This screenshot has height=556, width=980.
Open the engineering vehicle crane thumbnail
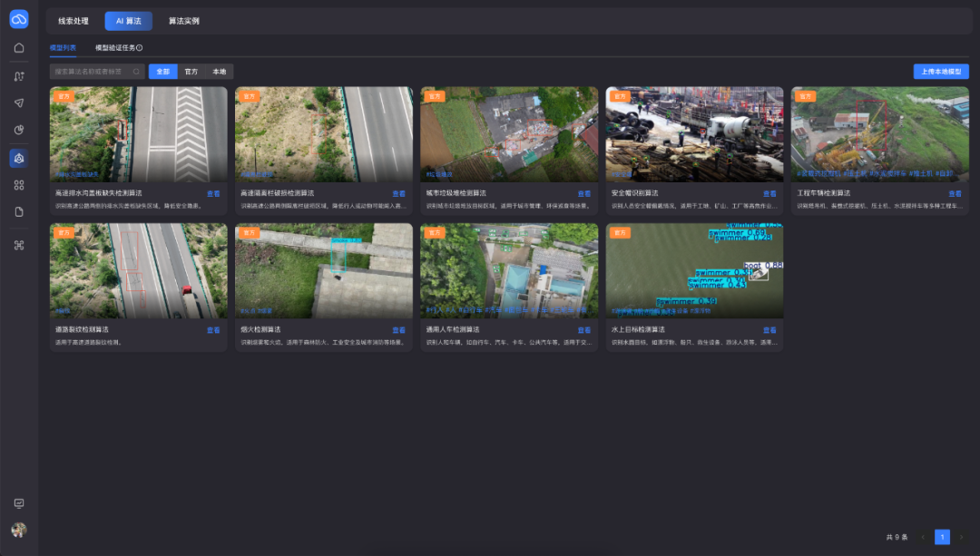(x=880, y=134)
